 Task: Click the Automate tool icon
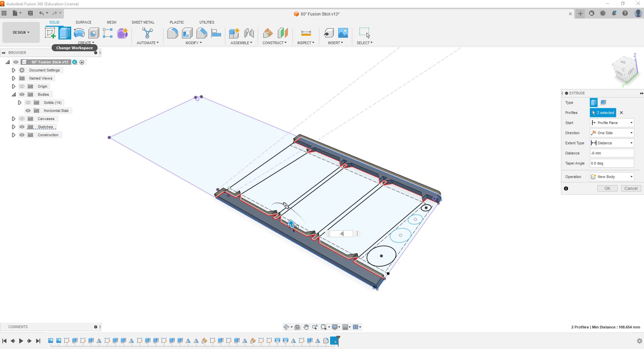pos(147,33)
